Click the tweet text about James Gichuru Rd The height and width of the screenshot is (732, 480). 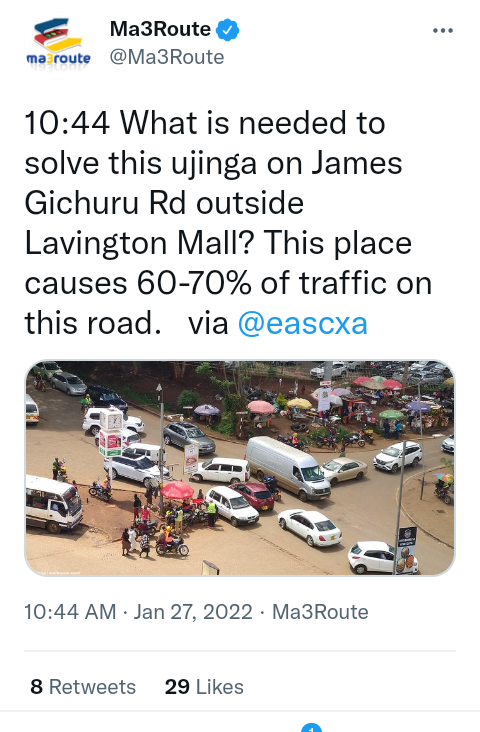pyautogui.click(x=228, y=223)
